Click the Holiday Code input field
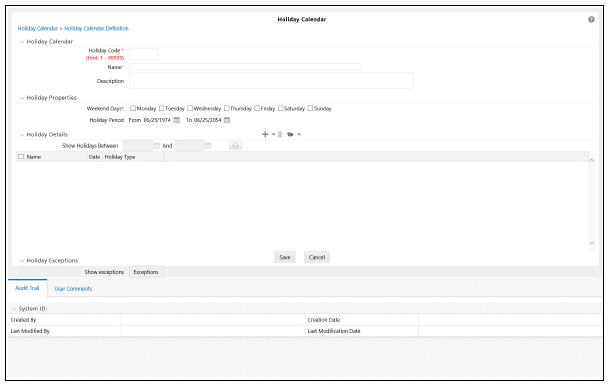This screenshot has width=609, height=390. click(x=144, y=54)
